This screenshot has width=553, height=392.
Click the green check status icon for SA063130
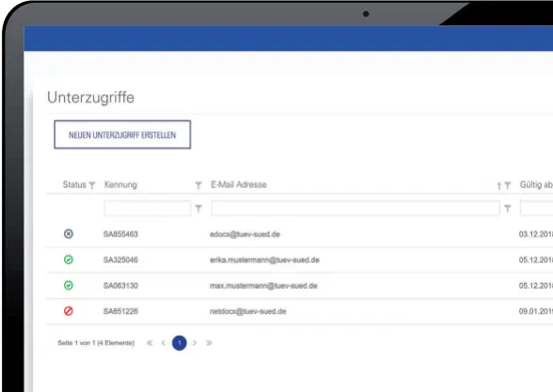[69, 285]
